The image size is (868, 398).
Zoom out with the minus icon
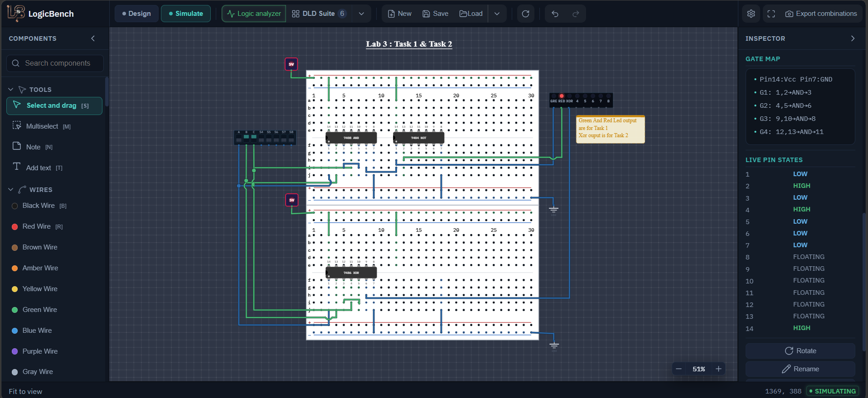(x=679, y=369)
